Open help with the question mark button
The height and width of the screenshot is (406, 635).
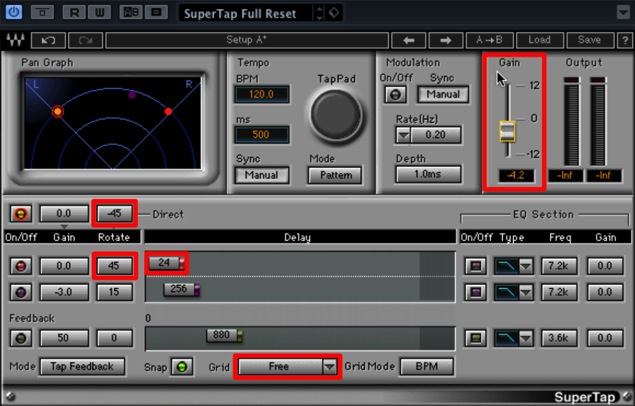coord(624,40)
